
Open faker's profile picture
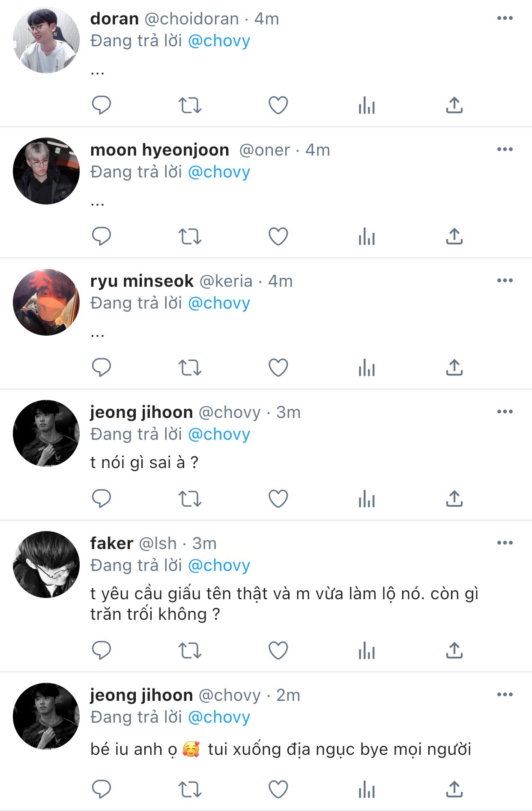coord(46,564)
